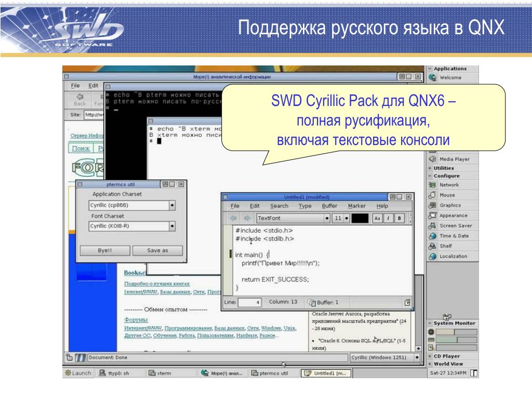532x399 pixels.
Task: Follow the Программирование link
Action: tap(188, 328)
